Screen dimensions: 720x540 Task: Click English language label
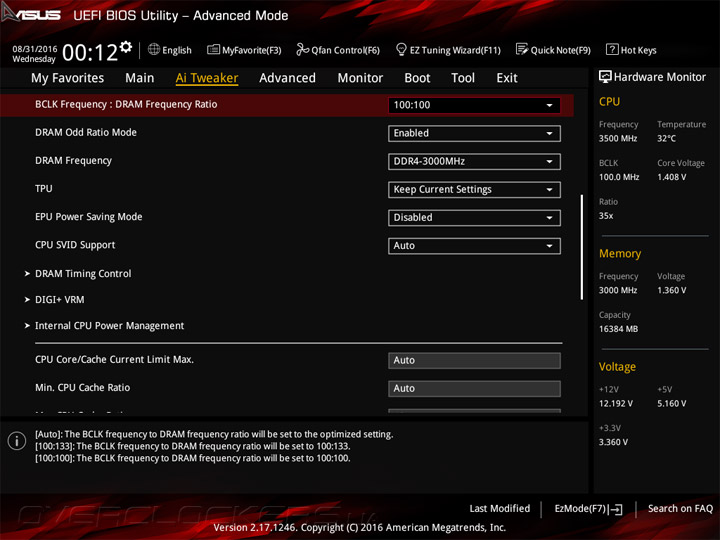(x=177, y=50)
